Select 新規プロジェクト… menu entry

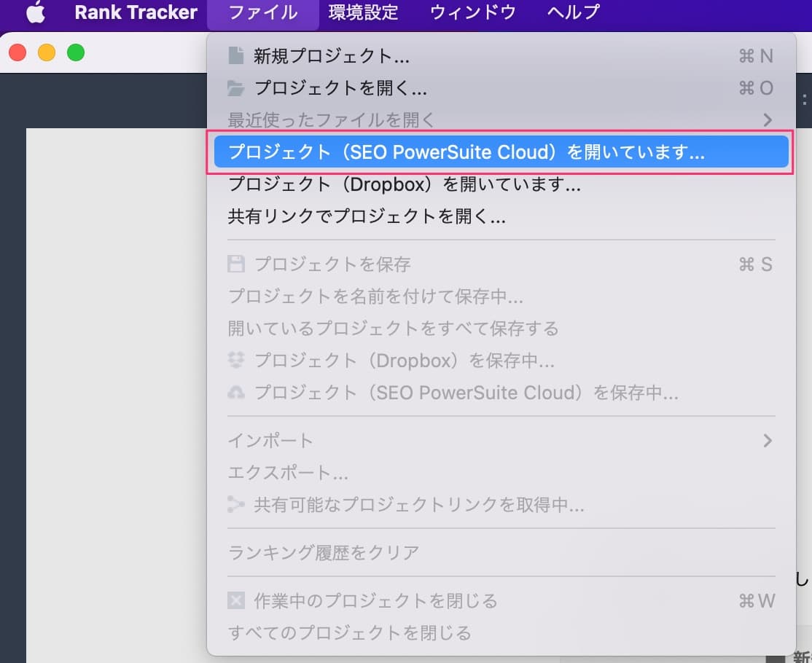tap(501, 56)
